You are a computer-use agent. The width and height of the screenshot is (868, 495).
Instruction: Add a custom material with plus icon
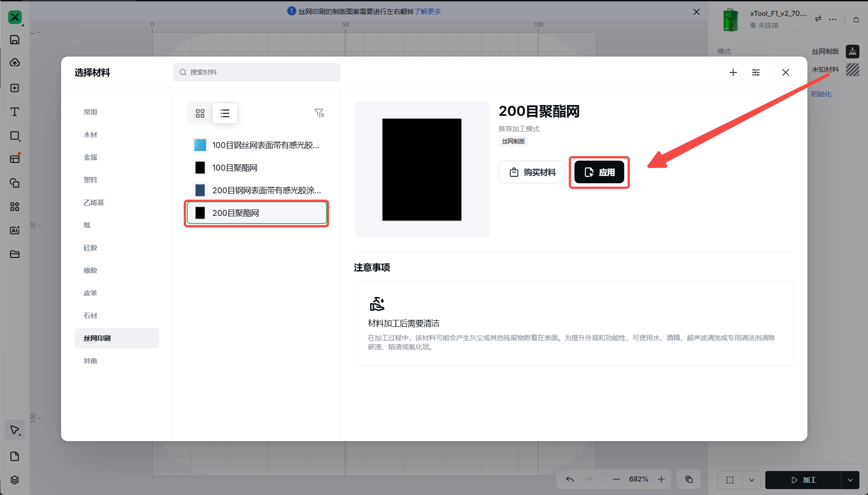(x=733, y=72)
